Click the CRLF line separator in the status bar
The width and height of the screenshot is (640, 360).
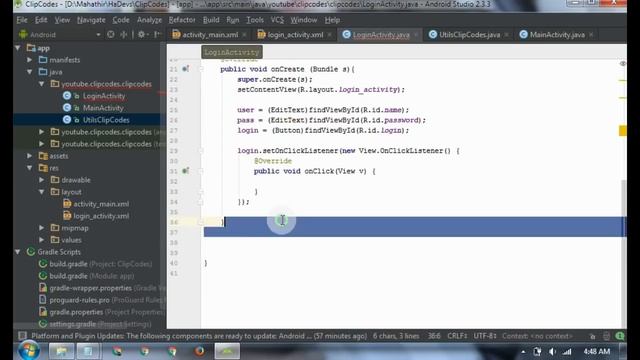coord(457,336)
